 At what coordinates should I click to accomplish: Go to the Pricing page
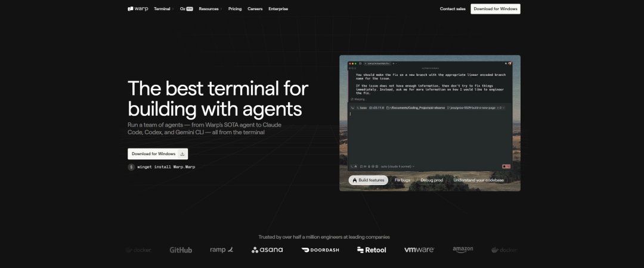click(x=235, y=8)
